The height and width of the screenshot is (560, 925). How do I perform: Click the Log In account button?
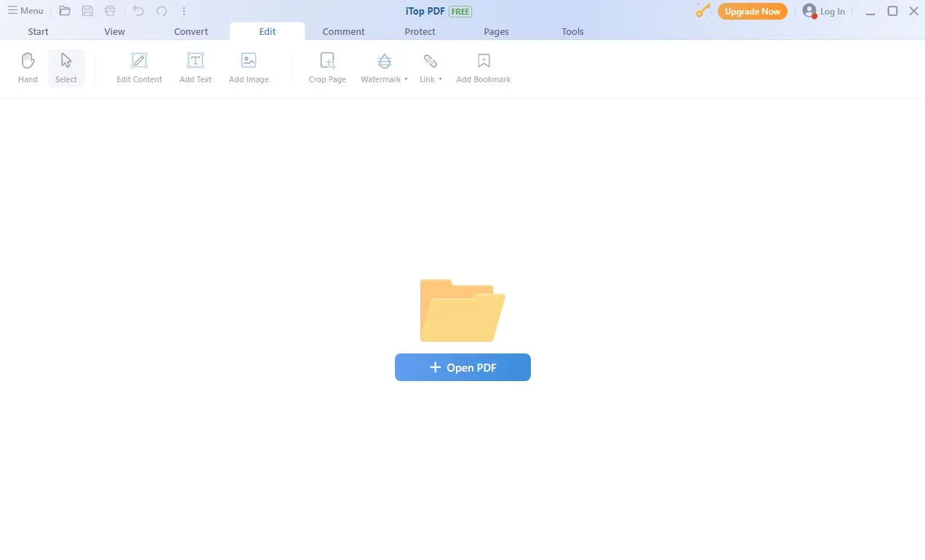(x=824, y=12)
